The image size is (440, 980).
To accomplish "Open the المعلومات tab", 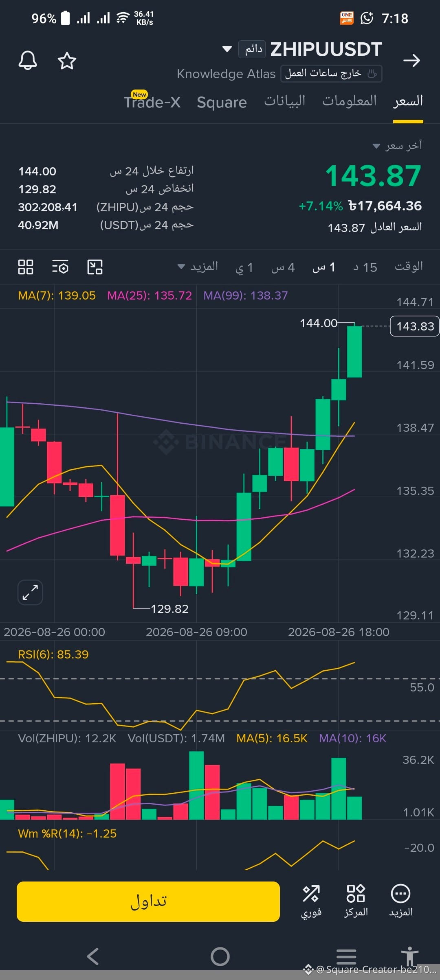I will [350, 101].
